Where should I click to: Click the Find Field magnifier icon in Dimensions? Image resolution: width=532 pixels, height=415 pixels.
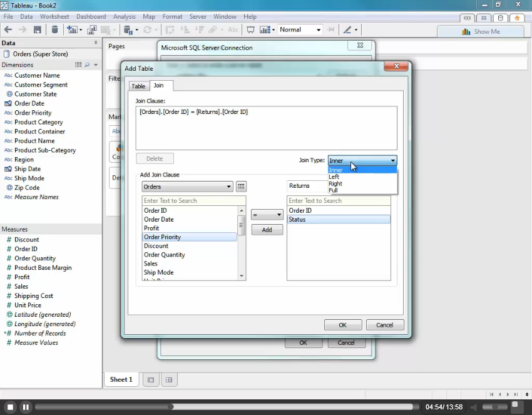tap(87, 65)
